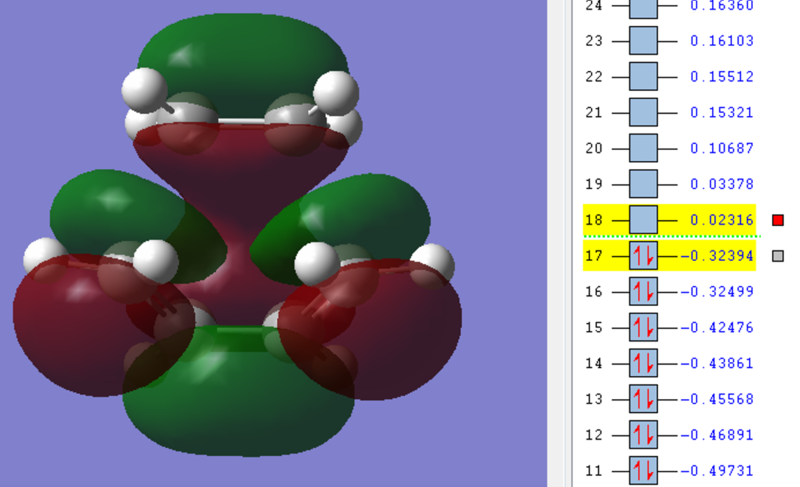This screenshot has height=487, width=800.
Task: Select the empty box of orbital 20
Action: 643,148
